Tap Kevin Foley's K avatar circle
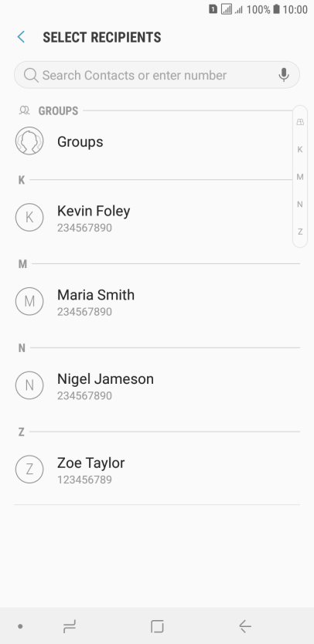314x644 pixels. click(x=29, y=217)
